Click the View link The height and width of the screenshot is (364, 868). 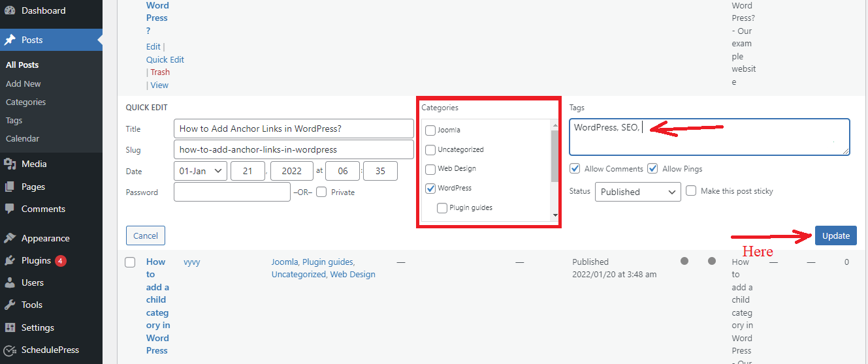(159, 85)
